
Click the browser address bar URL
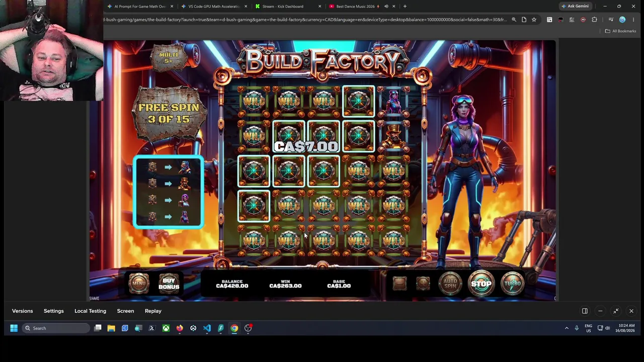pos(305,20)
